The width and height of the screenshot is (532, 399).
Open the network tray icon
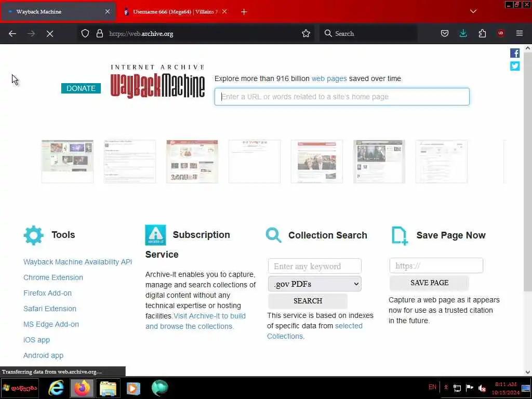point(457,388)
